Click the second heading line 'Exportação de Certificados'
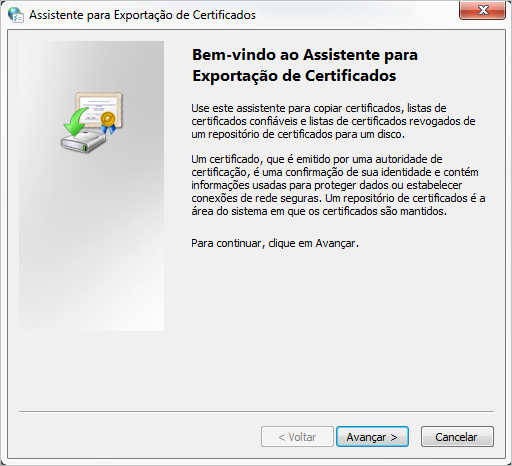The width and height of the screenshot is (512, 466). (x=294, y=76)
